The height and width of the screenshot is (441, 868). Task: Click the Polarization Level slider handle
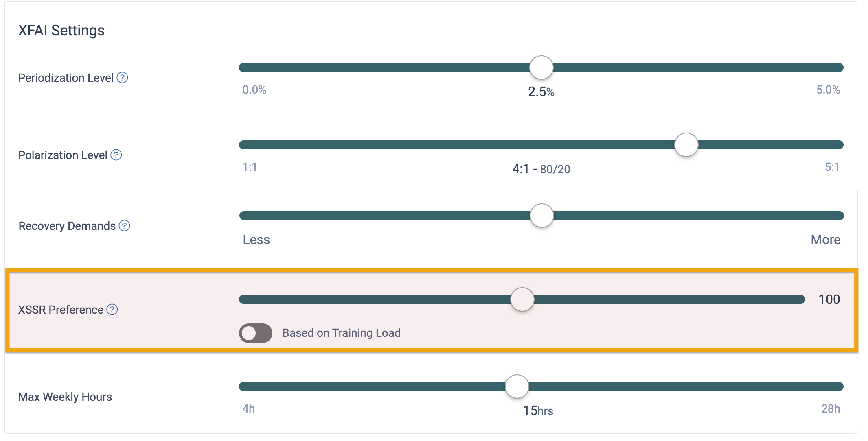point(686,145)
